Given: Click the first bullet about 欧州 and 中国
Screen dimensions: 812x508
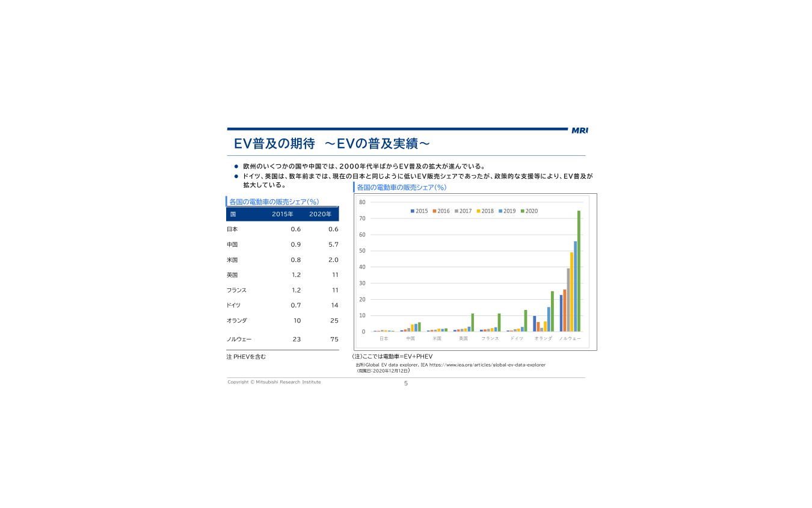Looking at the screenshot, I should 364,166.
